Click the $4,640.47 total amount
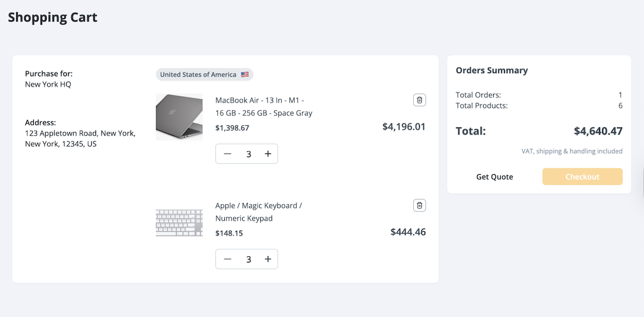This screenshot has width=644, height=317. pyautogui.click(x=598, y=131)
